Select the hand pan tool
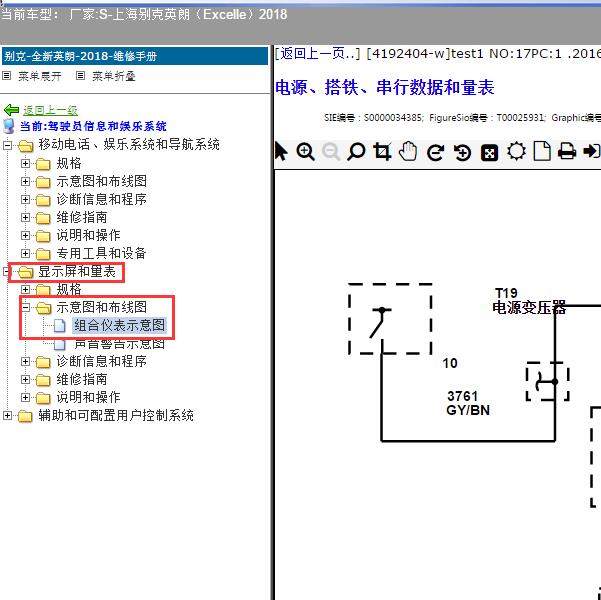Screen dimensions: 601x600 click(408, 151)
